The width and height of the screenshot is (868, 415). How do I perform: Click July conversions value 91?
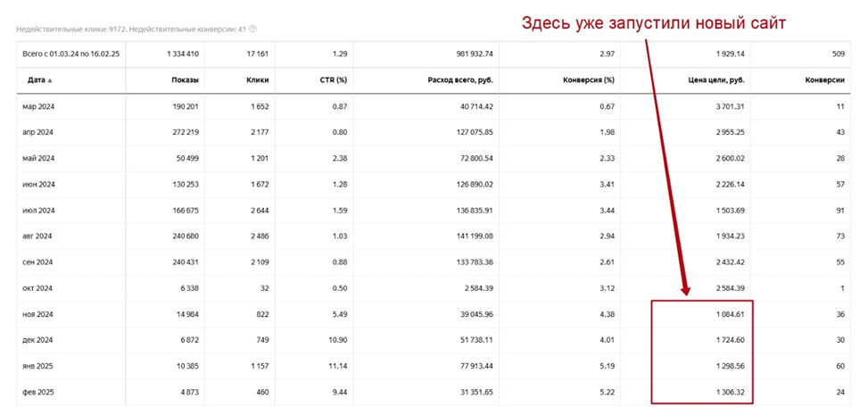click(x=840, y=211)
